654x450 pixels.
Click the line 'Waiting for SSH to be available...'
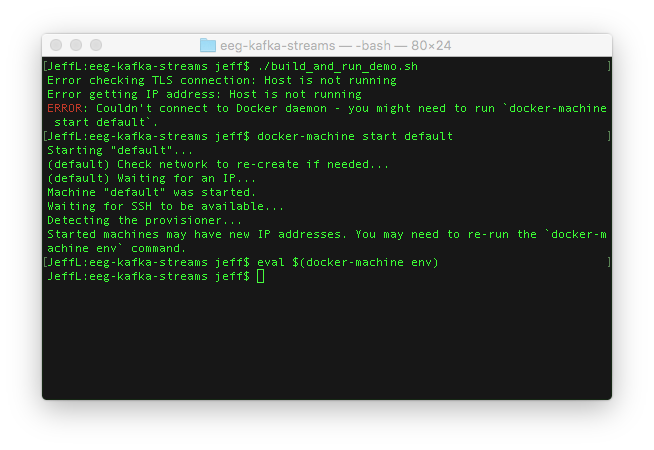[x=166, y=206]
